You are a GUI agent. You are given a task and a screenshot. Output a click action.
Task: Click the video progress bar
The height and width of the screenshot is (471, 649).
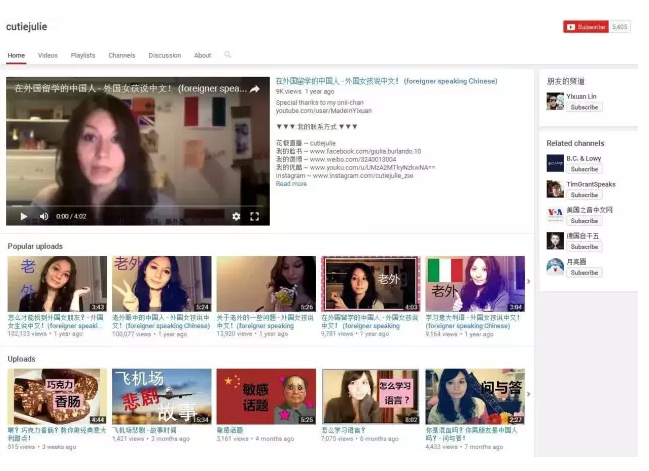click(137, 206)
